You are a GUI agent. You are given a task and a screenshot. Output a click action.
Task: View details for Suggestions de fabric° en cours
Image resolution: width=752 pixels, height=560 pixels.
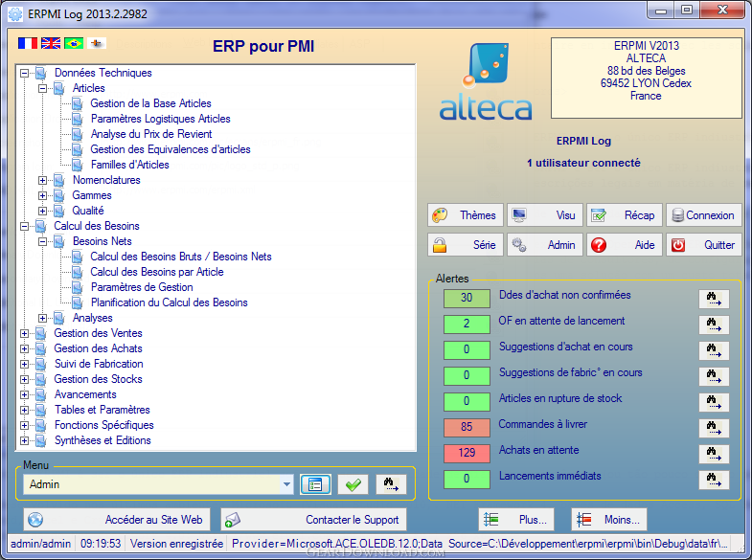[714, 376]
